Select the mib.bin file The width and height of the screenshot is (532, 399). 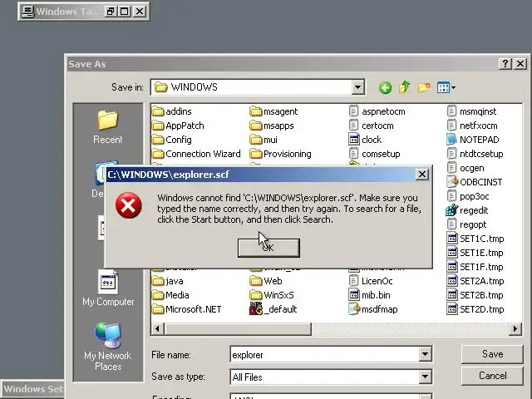pos(369,295)
